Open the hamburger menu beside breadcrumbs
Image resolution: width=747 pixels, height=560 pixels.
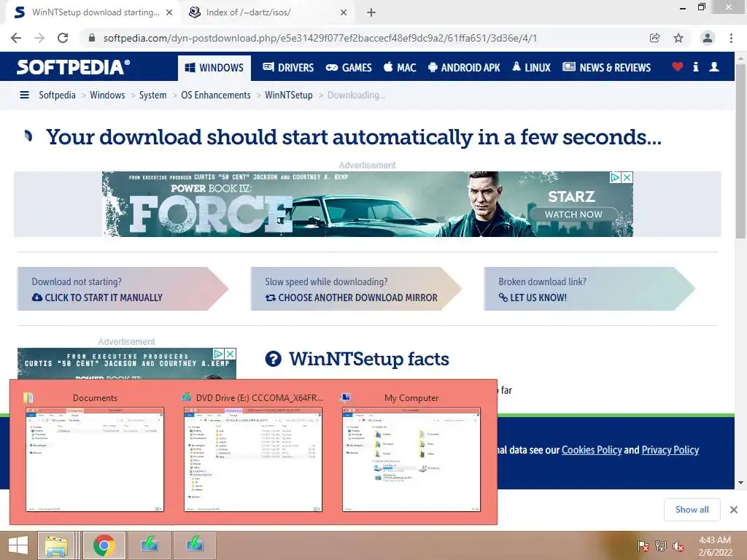point(24,95)
